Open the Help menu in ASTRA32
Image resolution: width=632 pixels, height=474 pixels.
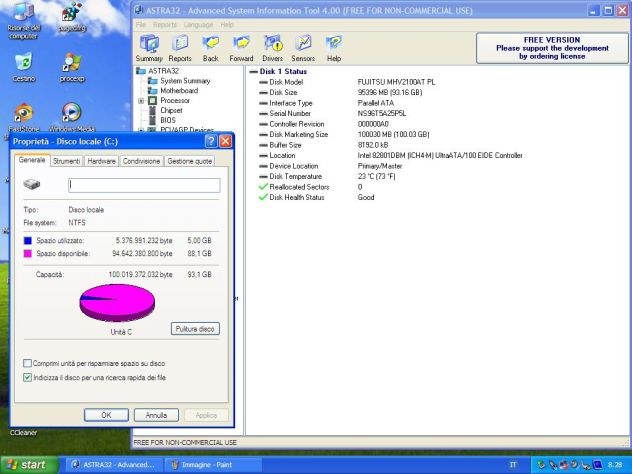pos(227,25)
